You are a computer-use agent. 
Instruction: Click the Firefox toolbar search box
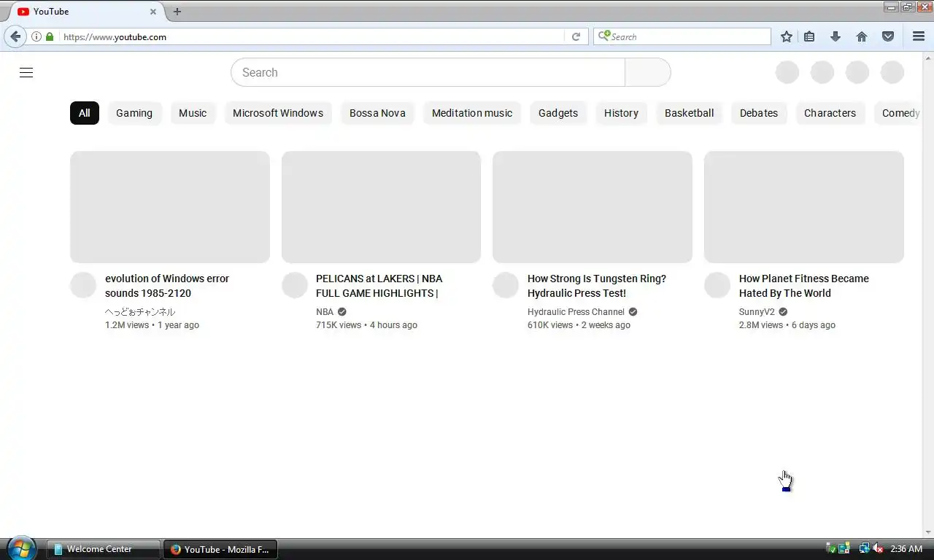coord(682,36)
